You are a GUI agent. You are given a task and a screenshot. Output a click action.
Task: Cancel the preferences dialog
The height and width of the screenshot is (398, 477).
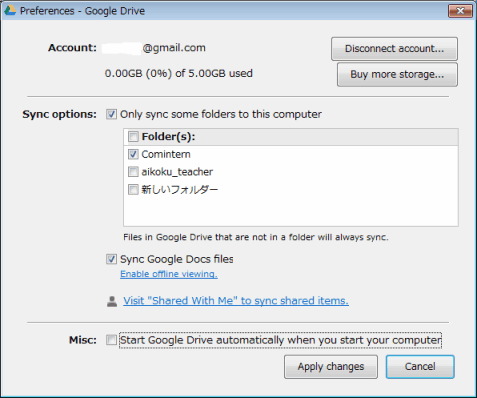pos(420,367)
